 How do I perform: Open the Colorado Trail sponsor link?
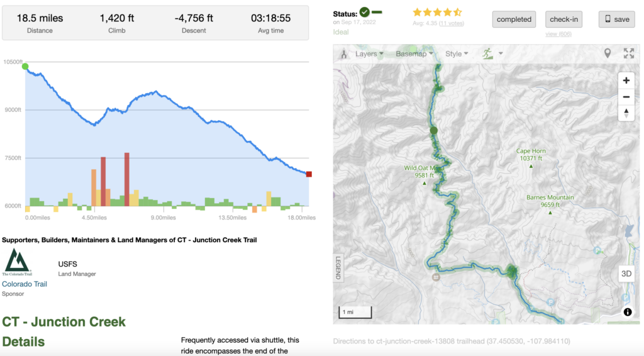(x=25, y=284)
